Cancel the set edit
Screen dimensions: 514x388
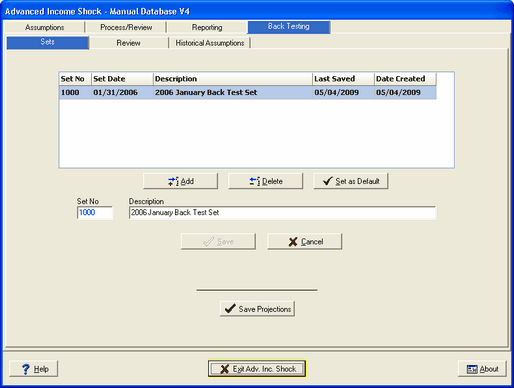[x=305, y=241]
